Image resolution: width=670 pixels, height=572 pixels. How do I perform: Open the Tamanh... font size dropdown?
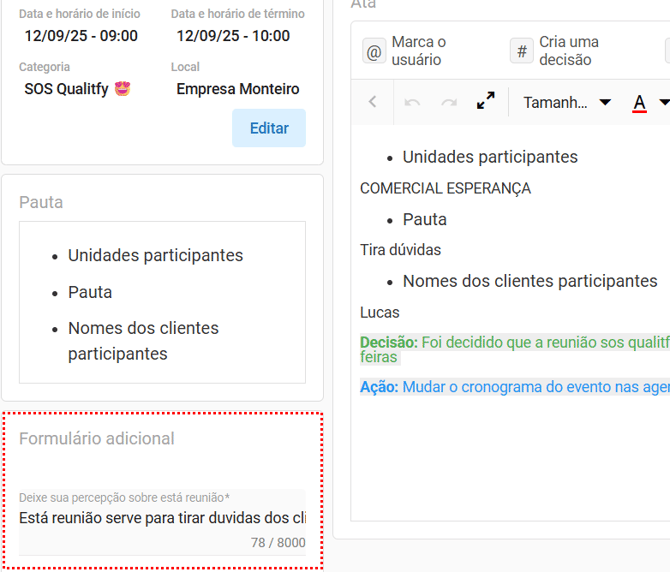(x=566, y=103)
